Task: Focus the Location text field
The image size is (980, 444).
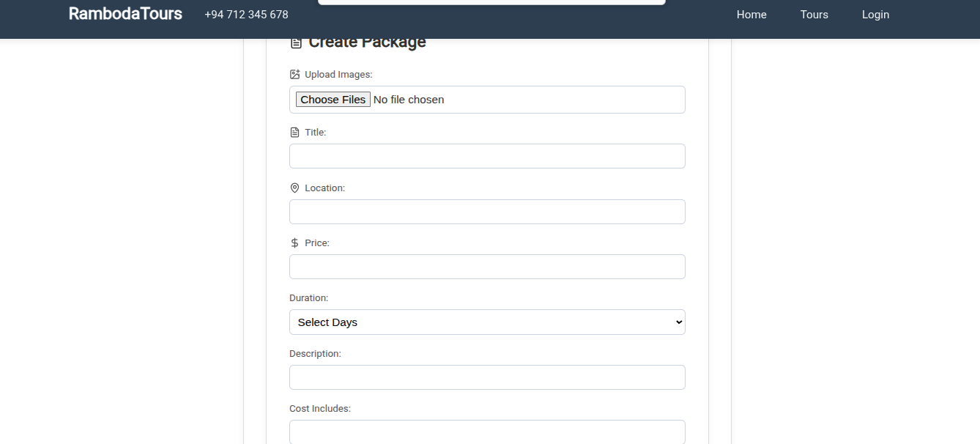Action: pyautogui.click(x=487, y=212)
